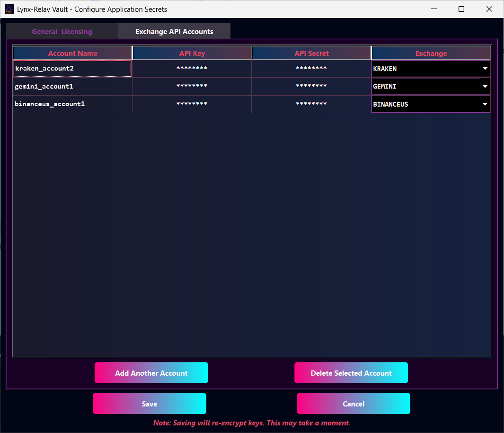Click the masked API Key for binanceus_account1

[192, 104]
